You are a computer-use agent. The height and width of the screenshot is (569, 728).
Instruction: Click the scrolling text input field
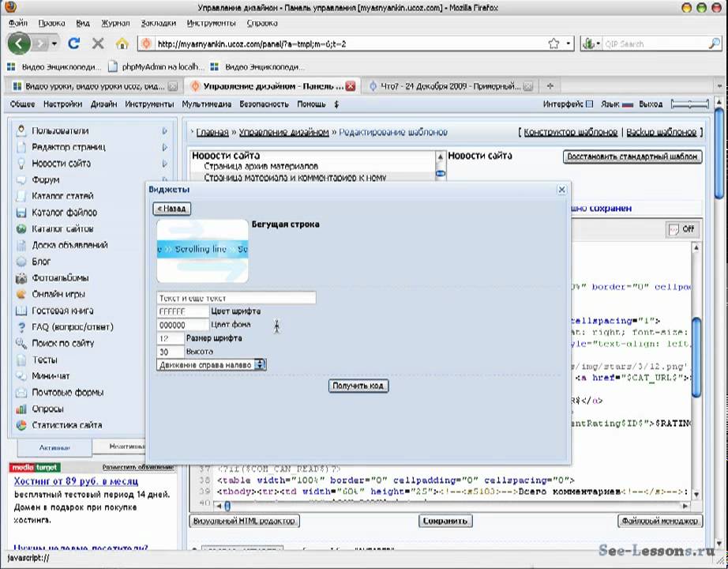pos(236,298)
